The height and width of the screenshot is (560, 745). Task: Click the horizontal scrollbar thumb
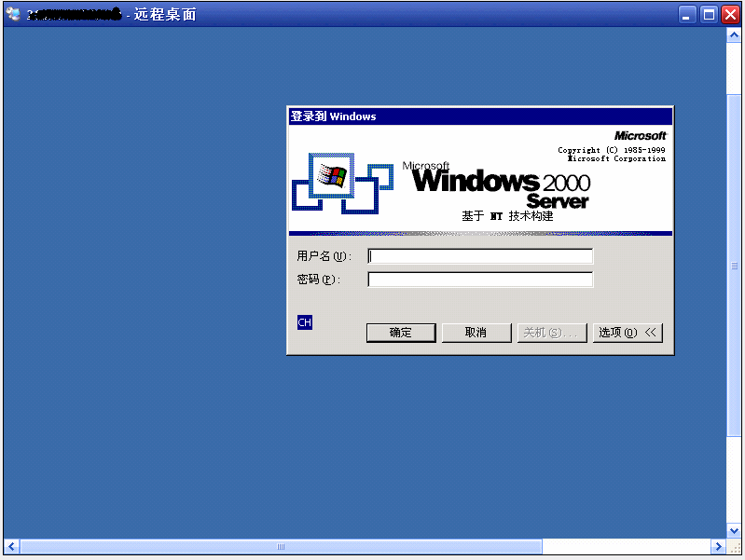point(281,547)
